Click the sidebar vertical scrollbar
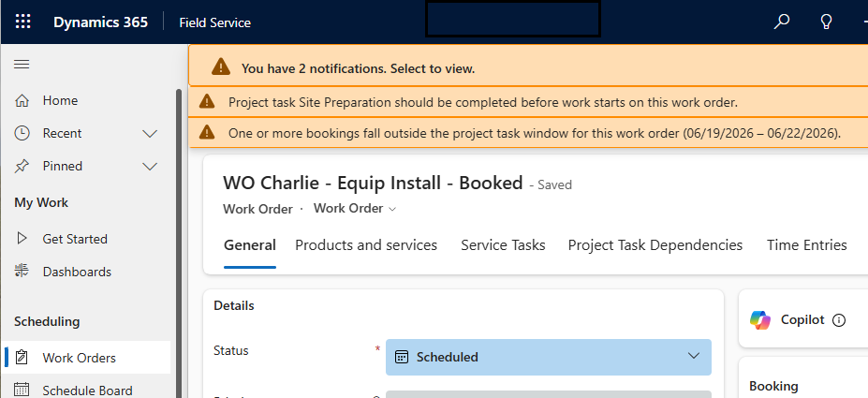The image size is (868, 398). click(x=179, y=243)
